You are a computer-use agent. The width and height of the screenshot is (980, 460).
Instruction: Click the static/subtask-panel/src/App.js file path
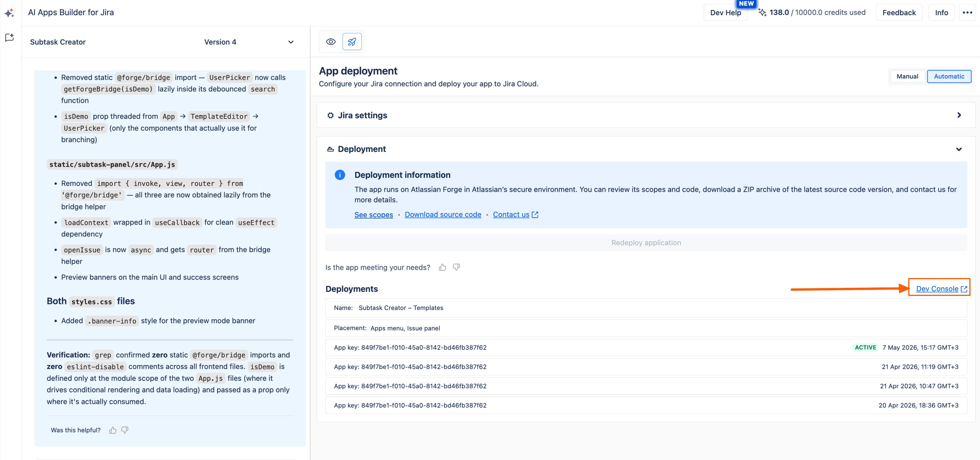[x=112, y=165]
